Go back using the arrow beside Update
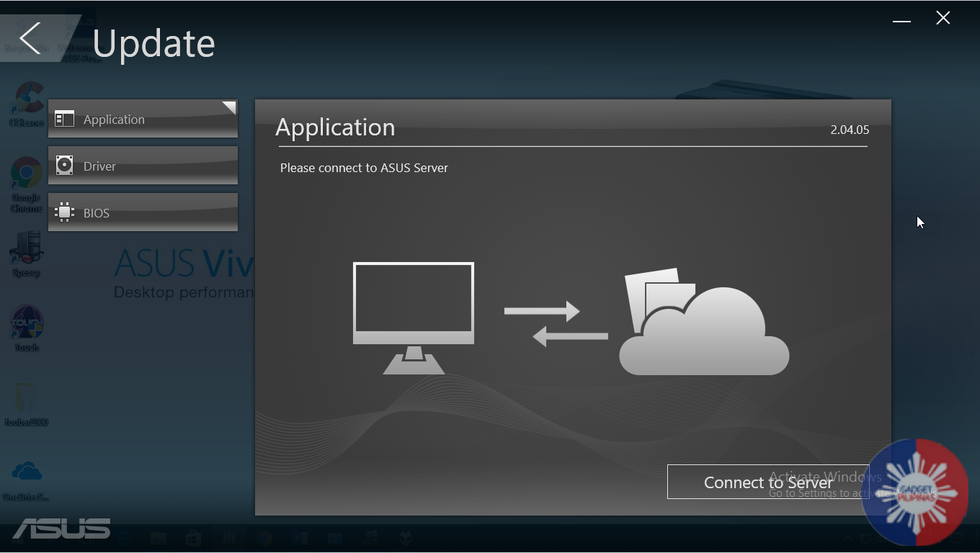Screen dimensions: 980x553 tap(30, 38)
